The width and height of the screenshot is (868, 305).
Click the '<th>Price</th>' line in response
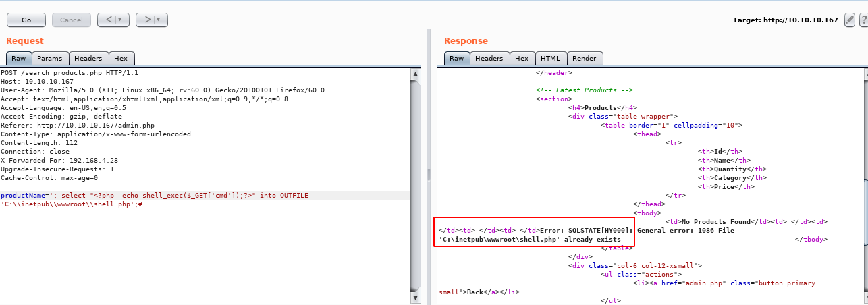tap(726, 187)
